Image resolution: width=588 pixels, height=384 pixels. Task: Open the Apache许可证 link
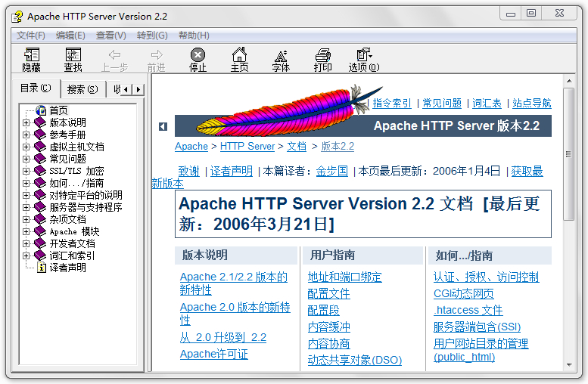tap(213, 354)
